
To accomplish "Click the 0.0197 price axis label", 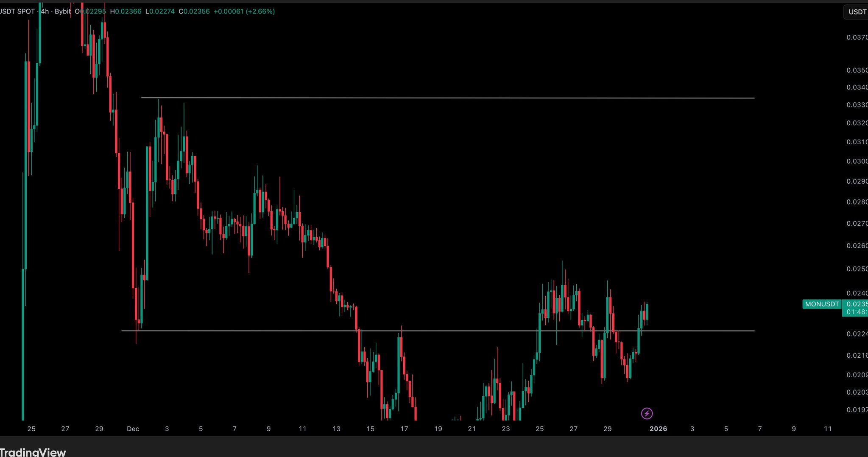I will click(857, 409).
